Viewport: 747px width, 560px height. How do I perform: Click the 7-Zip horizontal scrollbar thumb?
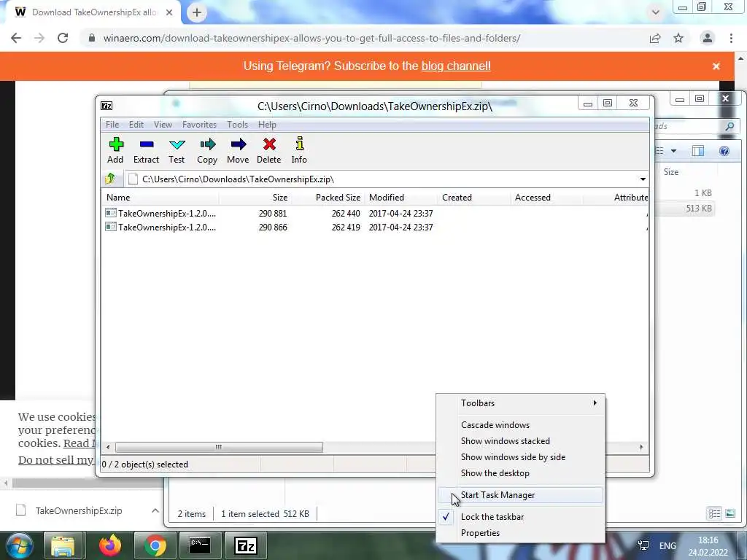point(219,447)
